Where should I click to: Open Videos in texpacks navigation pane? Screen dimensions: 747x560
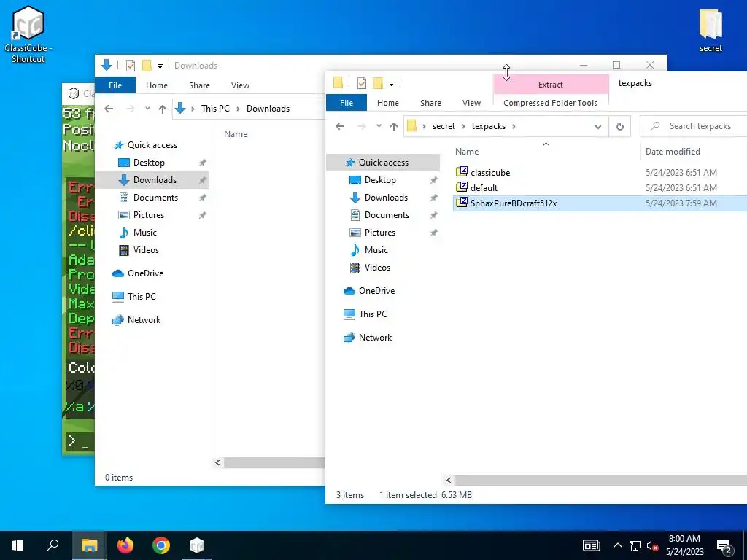tap(377, 268)
